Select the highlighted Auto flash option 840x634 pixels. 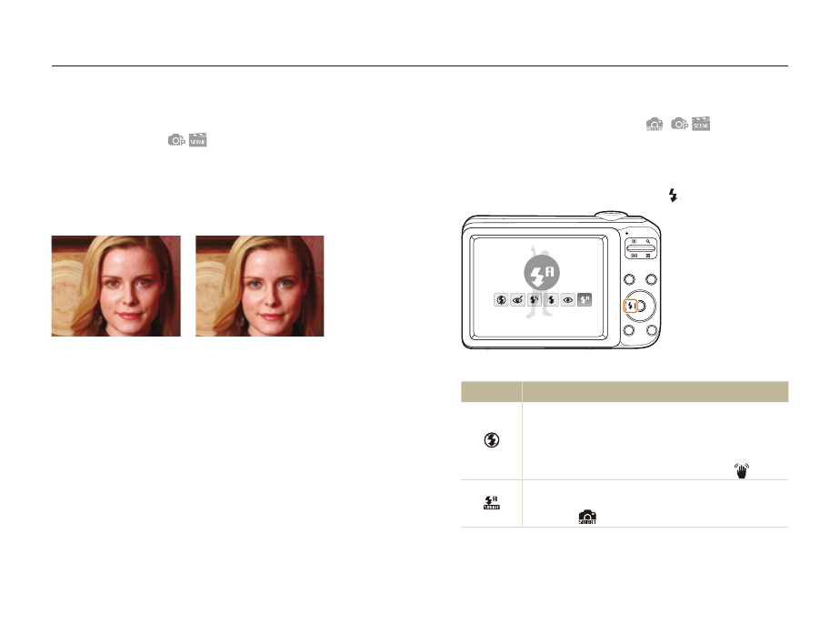(x=585, y=300)
